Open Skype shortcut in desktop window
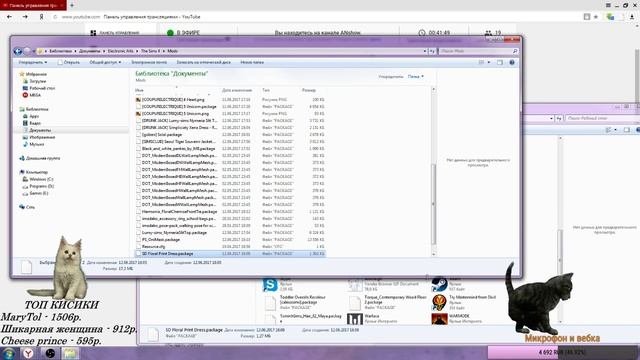Image resolution: width=640 pixels, height=360 pixels. tap(270, 284)
